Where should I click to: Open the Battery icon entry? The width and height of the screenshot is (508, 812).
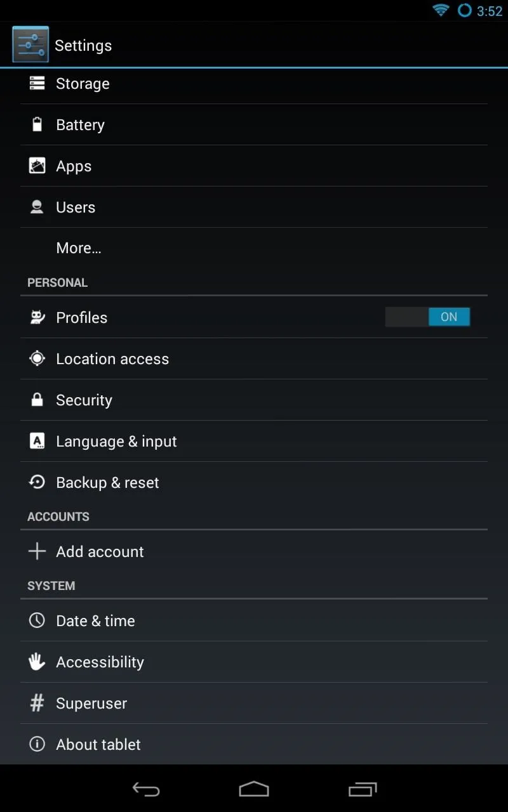click(x=37, y=124)
